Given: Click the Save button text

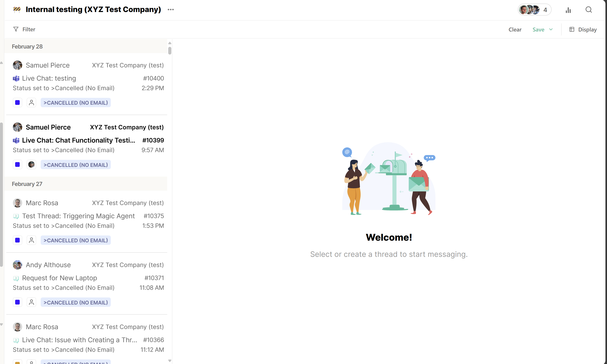Looking at the screenshot, I should [x=538, y=29].
